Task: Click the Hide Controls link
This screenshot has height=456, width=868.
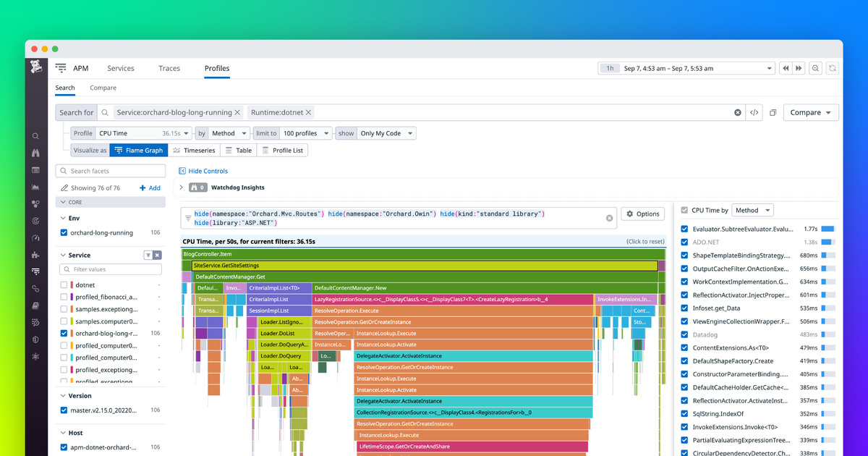Action: tap(208, 171)
